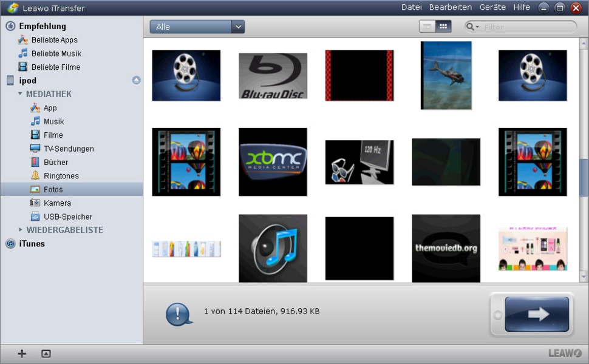Select the themoviedb.org thumbnail
The height and width of the screenshot is (364, 589).
coord(446,248)
